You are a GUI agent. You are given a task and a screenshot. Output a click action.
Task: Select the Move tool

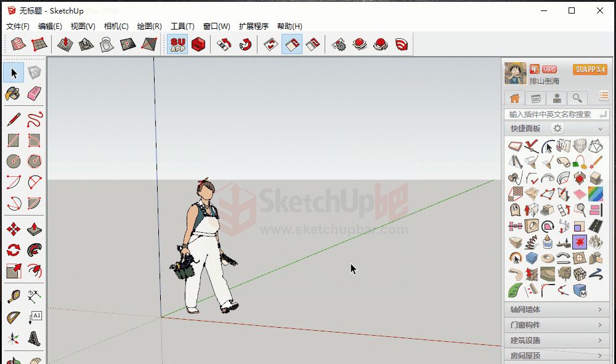pos(13,229)
